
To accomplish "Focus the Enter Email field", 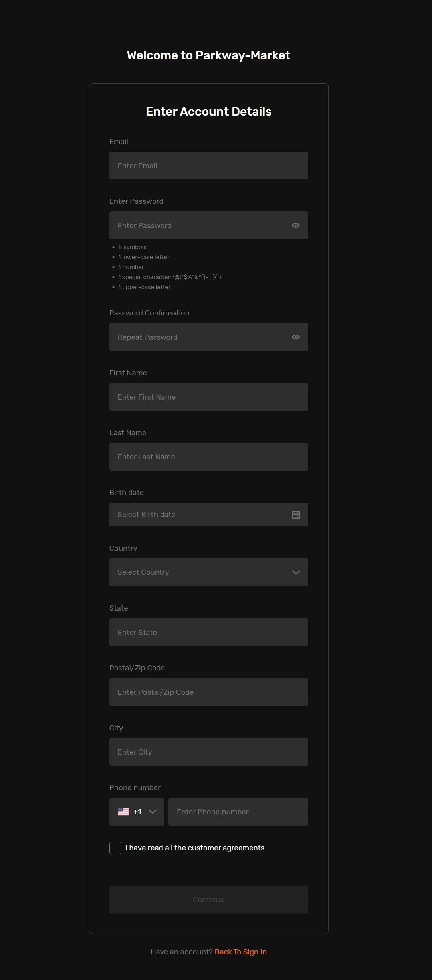I will [209, 166].
